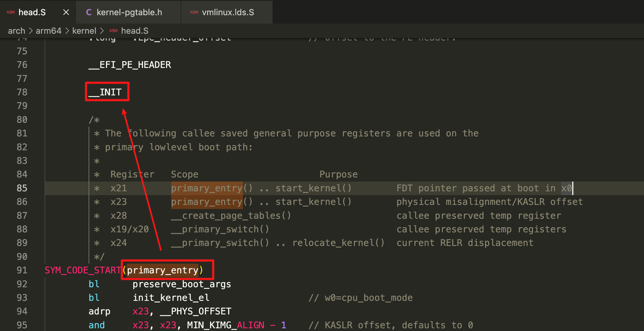Select head.S in the breadcrumb path

(135, 31)
